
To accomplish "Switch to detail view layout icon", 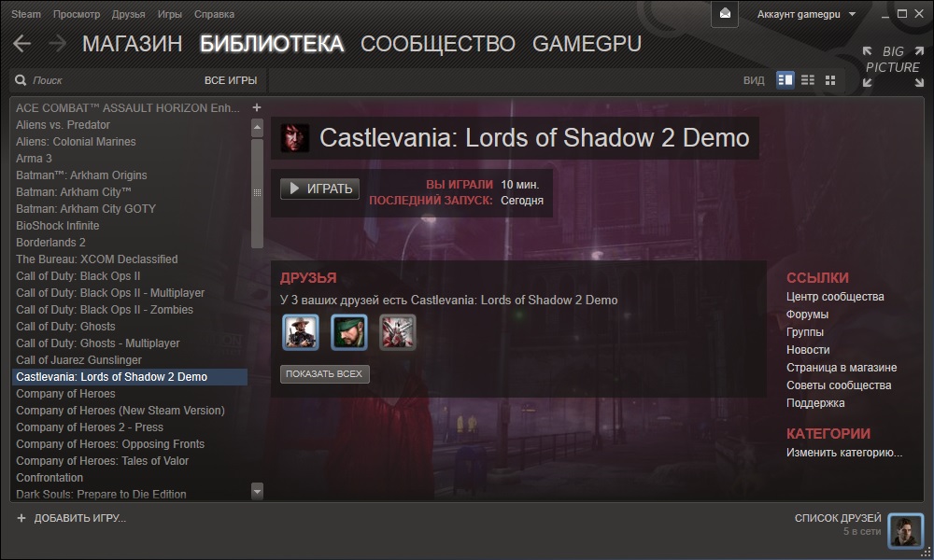I will point(785,79).
